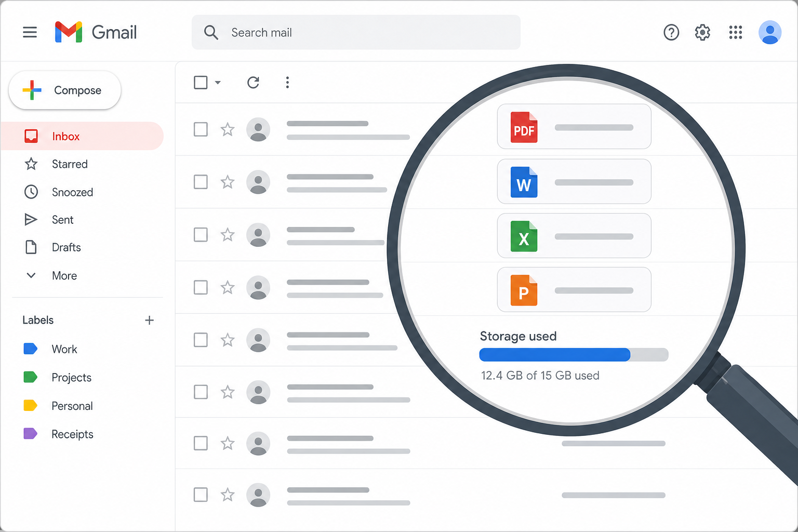Viewport: 798px width, 532px height.
Task: Click the sender avatar in fourth email
Action: tap(258, 287)
